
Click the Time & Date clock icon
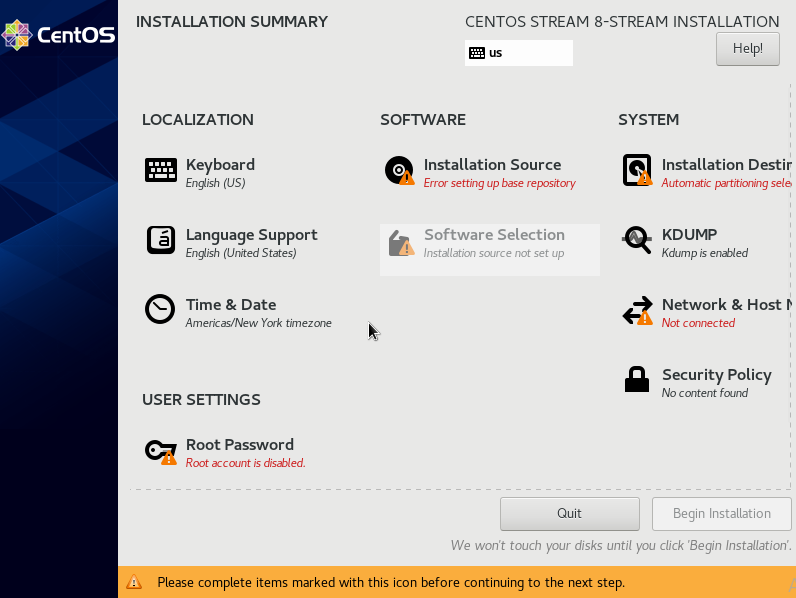[x=160, y=309]
